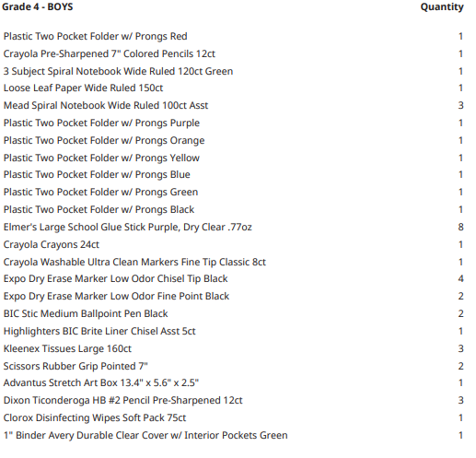The image size is (476, 458).
Task: Select BIC Stic Medium Ballpoint Pen Black
Action: 86,313
